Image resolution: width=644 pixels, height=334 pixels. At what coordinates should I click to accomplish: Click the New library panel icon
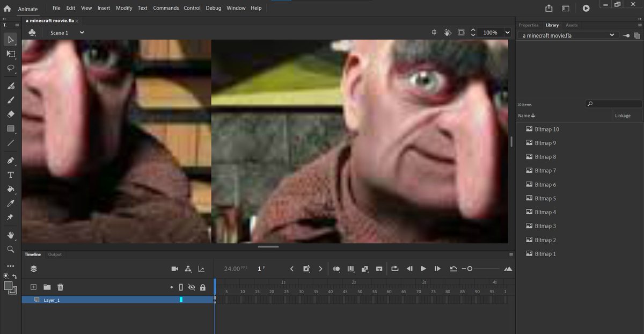[x=637, y=35]
